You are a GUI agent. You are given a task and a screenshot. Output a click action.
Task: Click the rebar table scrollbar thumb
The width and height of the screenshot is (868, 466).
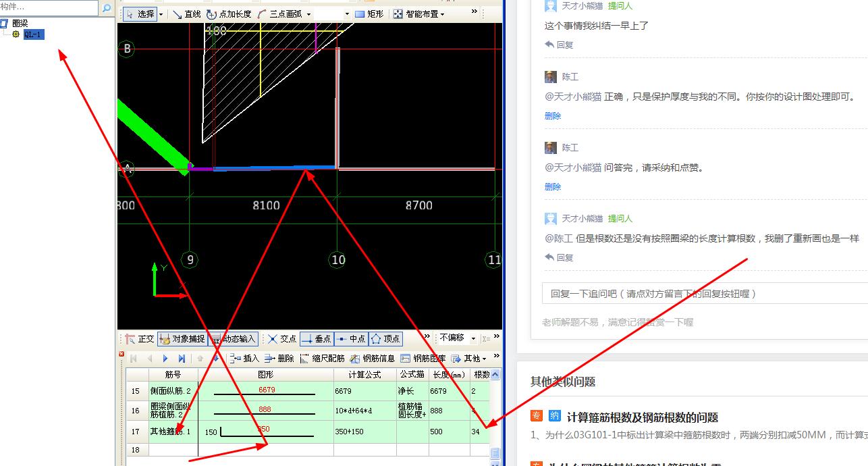[x=495, y=453]
